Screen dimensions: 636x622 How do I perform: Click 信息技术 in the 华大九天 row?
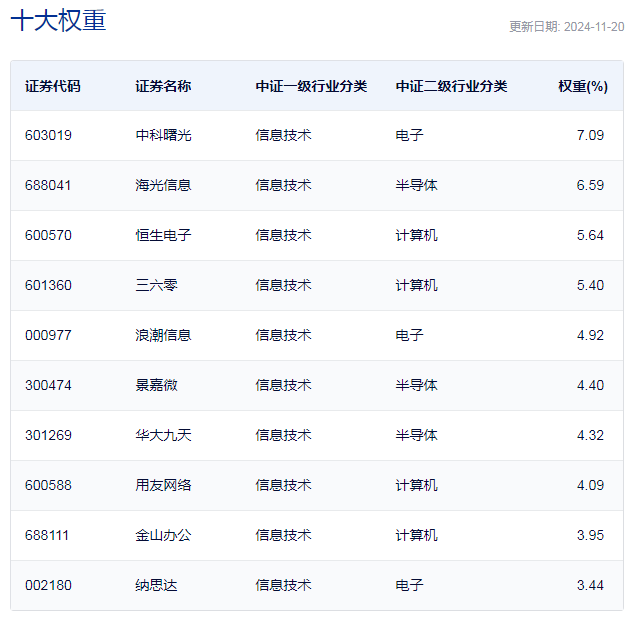(283, 435)
